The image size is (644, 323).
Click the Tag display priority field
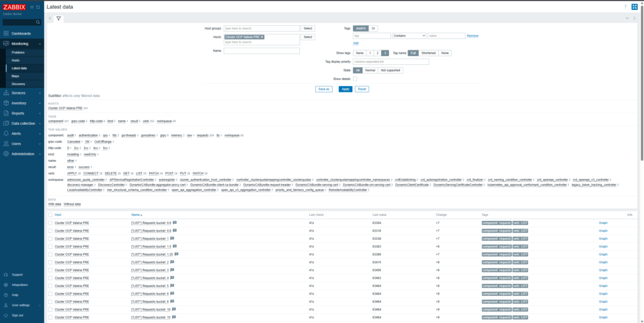(x=391, y=62)
